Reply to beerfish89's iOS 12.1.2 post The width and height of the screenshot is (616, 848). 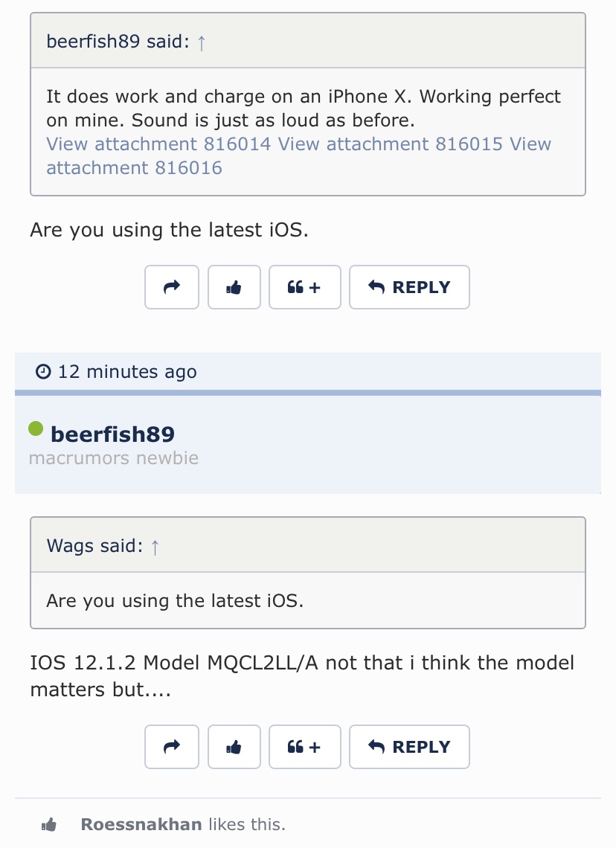tap(409, 747)
